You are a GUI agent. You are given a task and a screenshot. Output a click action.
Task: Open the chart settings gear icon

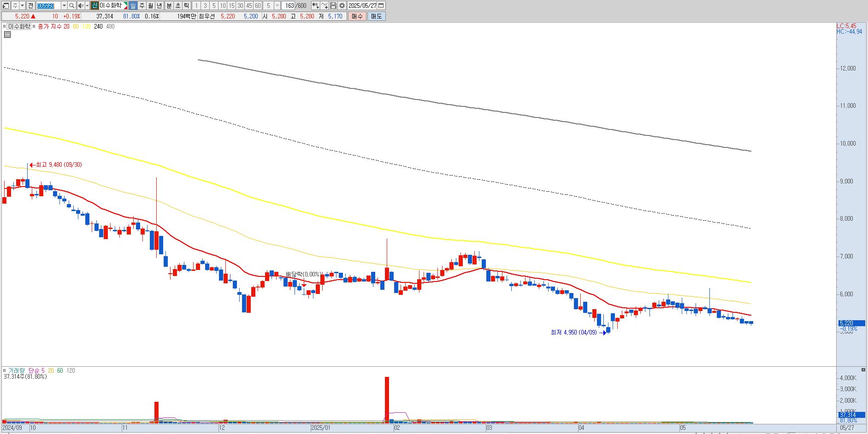point(342,6)
